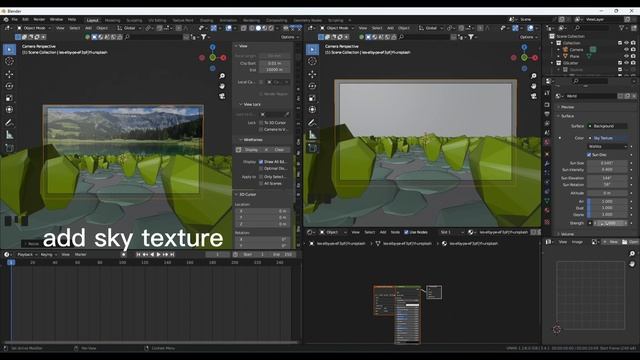Viewport: 640px width, 360px height.
Task: Click the Blender logo menu icon
Action: click(x=6, y=20)
